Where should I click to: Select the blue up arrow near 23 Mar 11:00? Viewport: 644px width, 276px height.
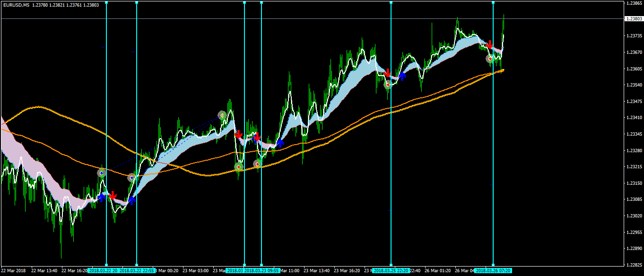280,143
